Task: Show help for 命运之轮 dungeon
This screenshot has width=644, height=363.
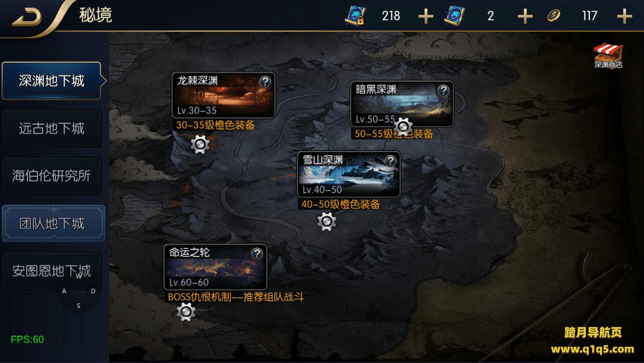Action: (257, 253)
